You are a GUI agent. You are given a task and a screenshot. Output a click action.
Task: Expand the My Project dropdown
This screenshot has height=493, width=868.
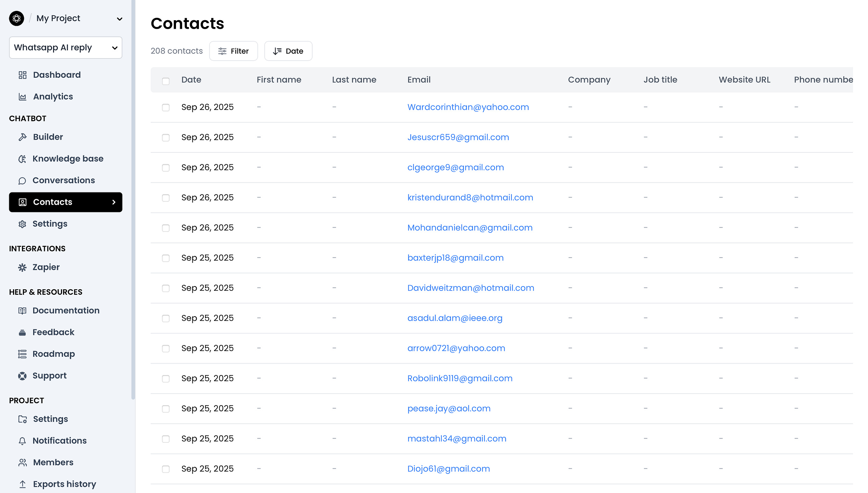point(119,19)
